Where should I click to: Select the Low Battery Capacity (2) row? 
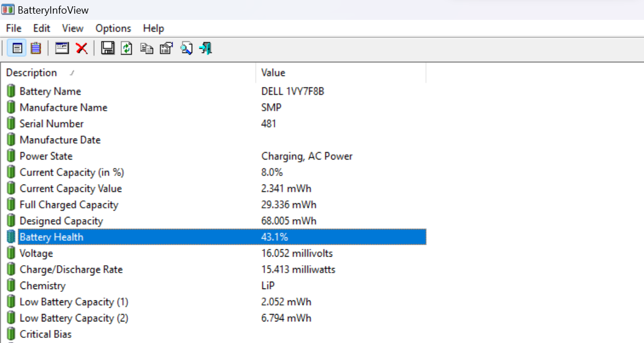pos(213,318)
